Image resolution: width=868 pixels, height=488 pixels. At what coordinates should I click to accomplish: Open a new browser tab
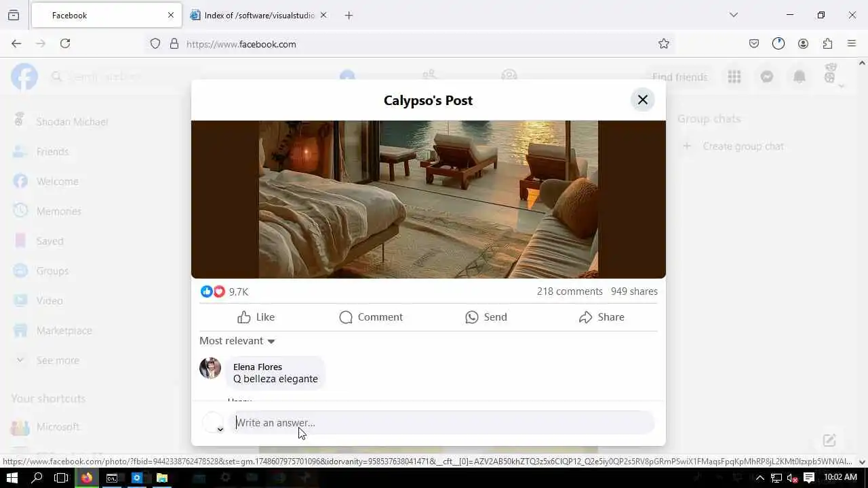pyautogui.click(x=349, y=15)
